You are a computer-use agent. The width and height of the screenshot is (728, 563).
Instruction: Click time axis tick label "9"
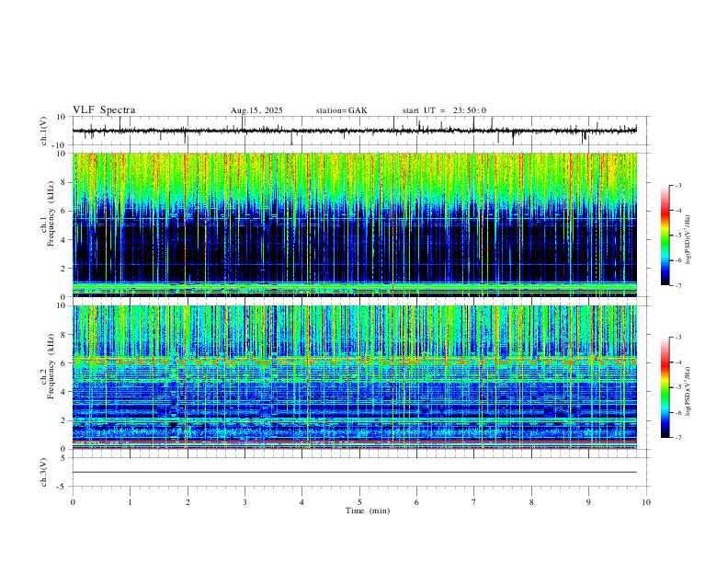pos(588,502)
